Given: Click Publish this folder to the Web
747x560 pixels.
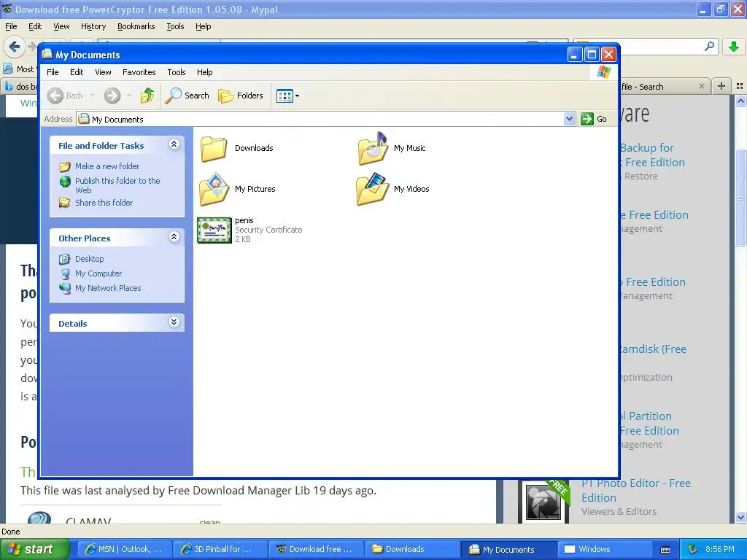Looking at the screenshot, I should [117, 185].
